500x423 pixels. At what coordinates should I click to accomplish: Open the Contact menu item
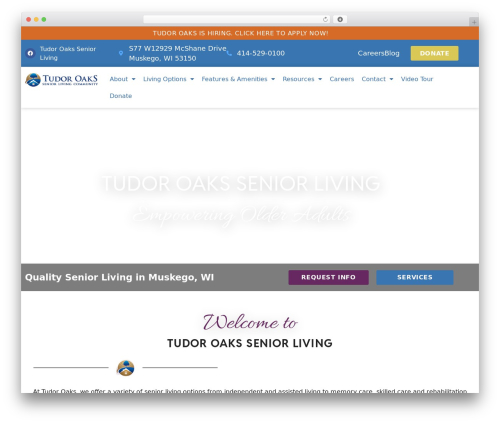pyautogui.click(x=373, y=79)
